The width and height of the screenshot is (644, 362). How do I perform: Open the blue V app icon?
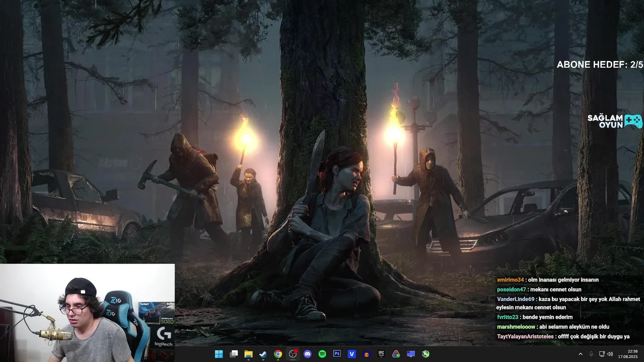tap(352, 354)
